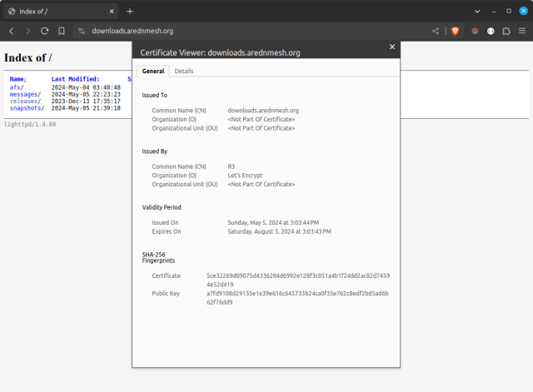Open the browser hamburger menu
The width and height of the screenshot is (533, 392).
(x=522, y=31)
